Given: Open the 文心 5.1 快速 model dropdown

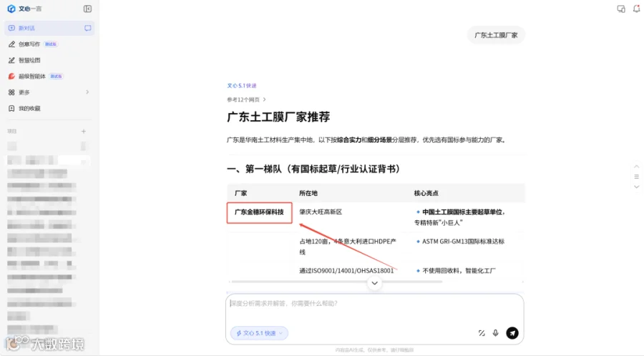Looking at the screenshot, I should pyautogui.click(x=259, y=333).
